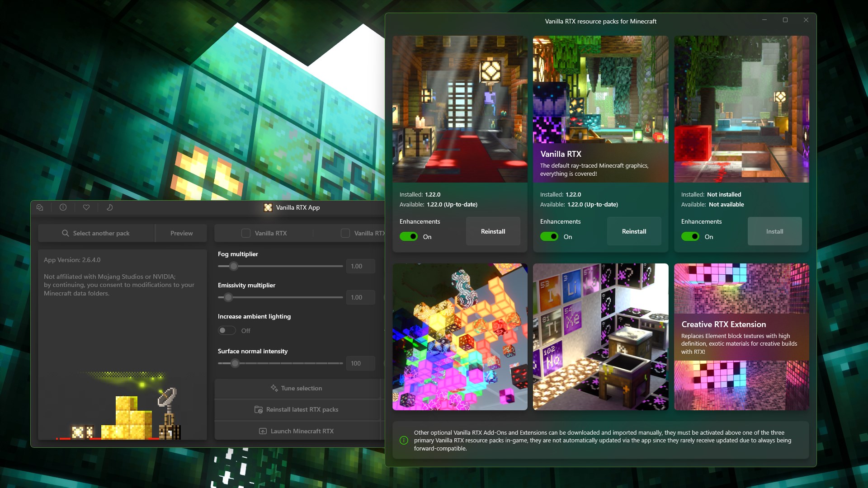Open the Creative RTX Extension pack thumbnail
Viewport: 868px width, 488px height.
pos(741,337)
